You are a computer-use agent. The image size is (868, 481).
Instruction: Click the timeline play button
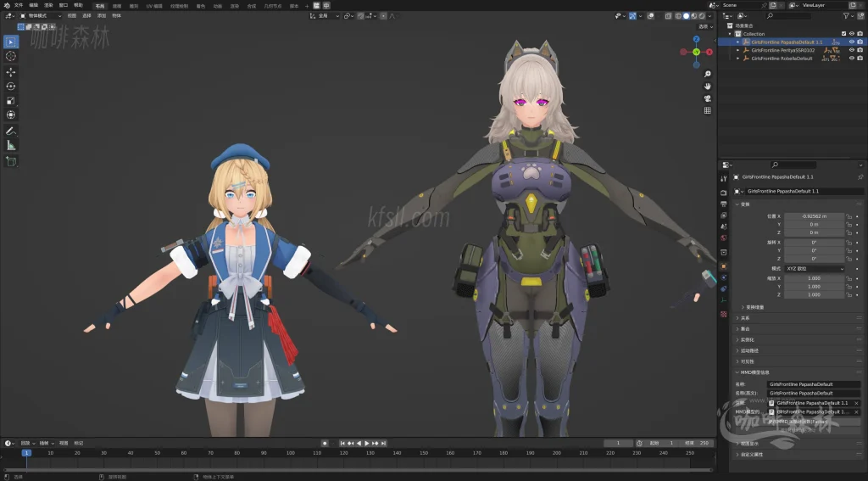(367, 444)
